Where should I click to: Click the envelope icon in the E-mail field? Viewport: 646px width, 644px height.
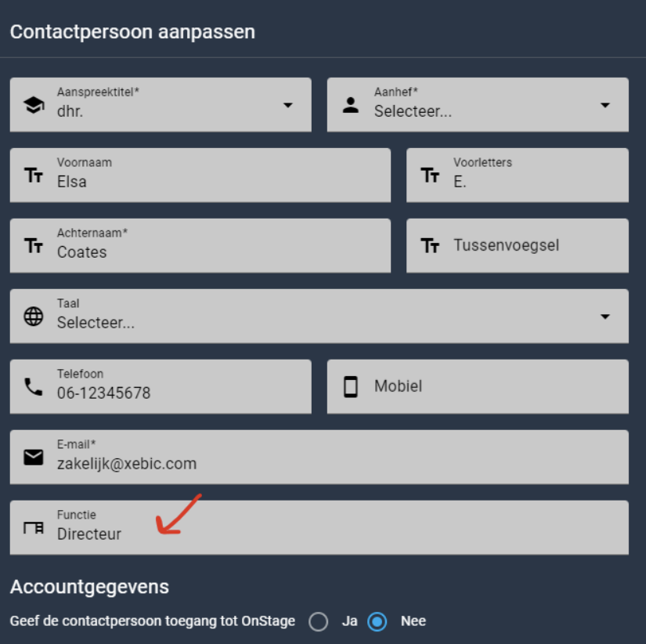point(34,458)
